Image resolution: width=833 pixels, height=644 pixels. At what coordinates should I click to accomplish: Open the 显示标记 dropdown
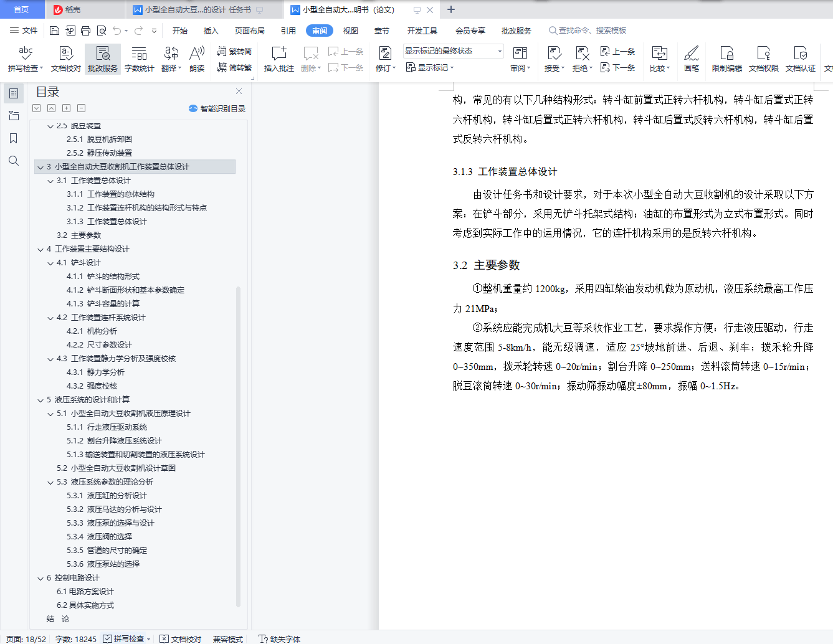coord(431,67)
